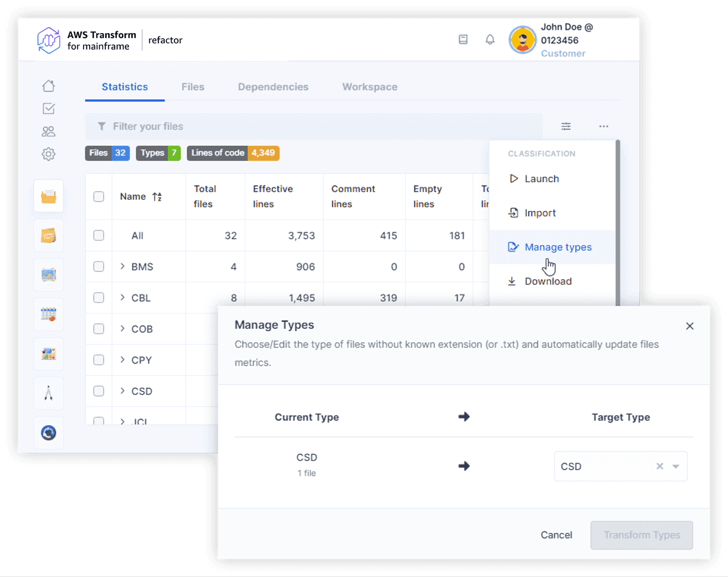Screen dimensions: 728x577
Task: Click the Cancel button in Manage Types dialog
Action: (556, 535)
